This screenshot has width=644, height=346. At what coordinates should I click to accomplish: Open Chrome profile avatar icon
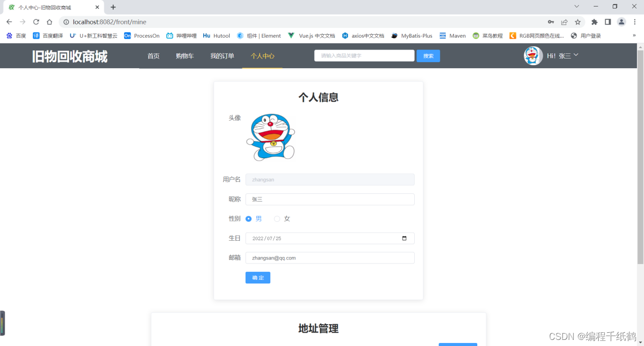(622, 22)
